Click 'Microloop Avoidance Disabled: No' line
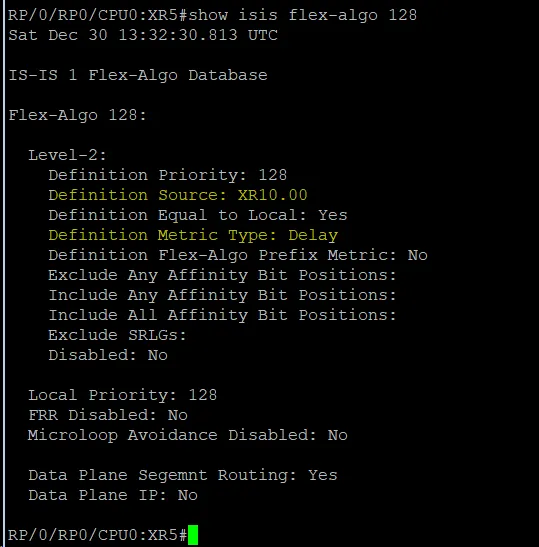 188,435
